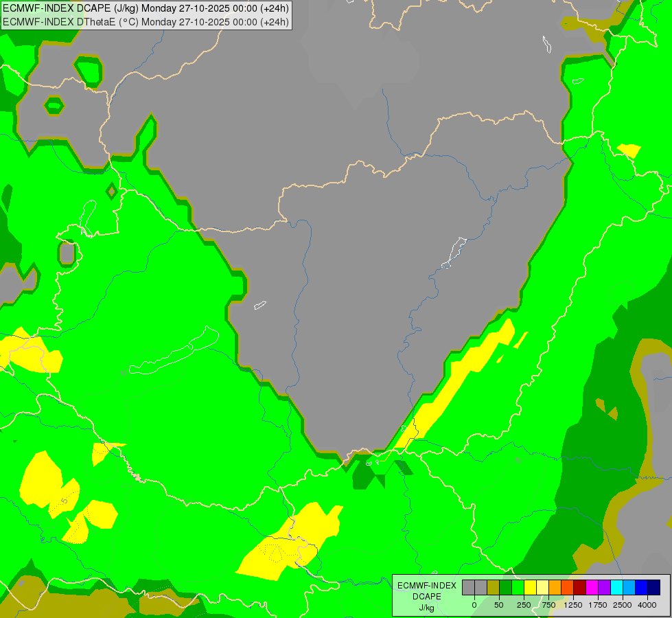672x618 pixels.
Task: Click the legend value 0
Action: (x=474, y=605)
